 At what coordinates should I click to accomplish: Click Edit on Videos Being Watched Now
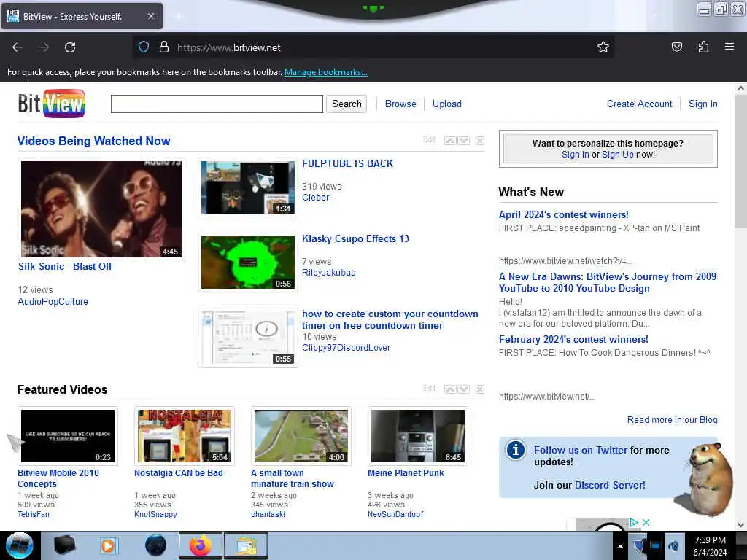click(x=429, y=139)
